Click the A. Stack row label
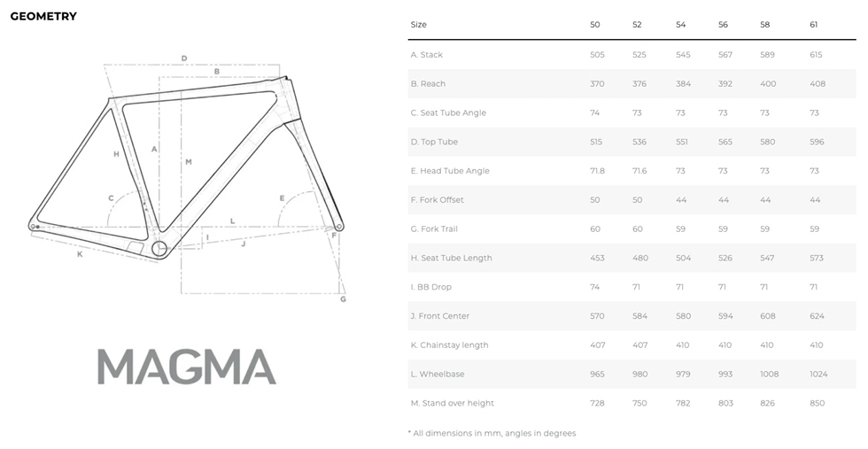 (426, 55)
